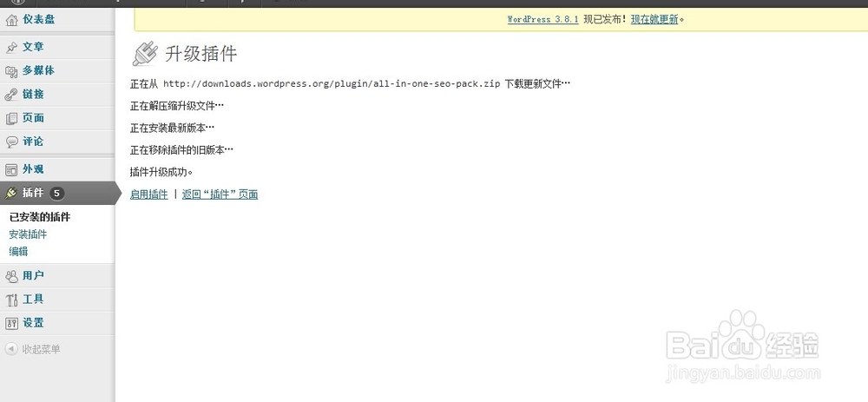Click the 插件升级成功 message
Viewport: 868px width, 402px height.
pyautogui.click(x=161, y=172)
